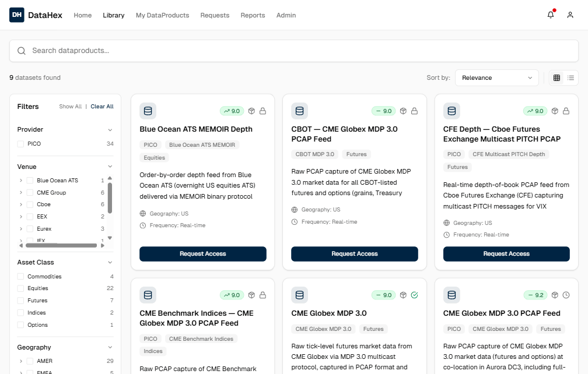588x374 pixels.
Task: Click package icon on CME Globex PCAP Feed card
Action: point(555,295)
